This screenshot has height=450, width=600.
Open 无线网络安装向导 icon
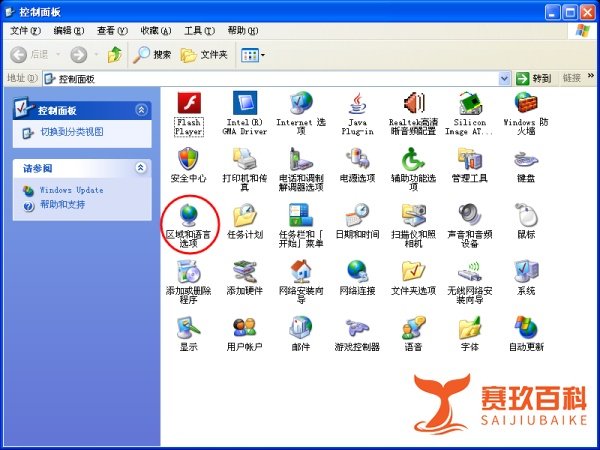point(470,282)
